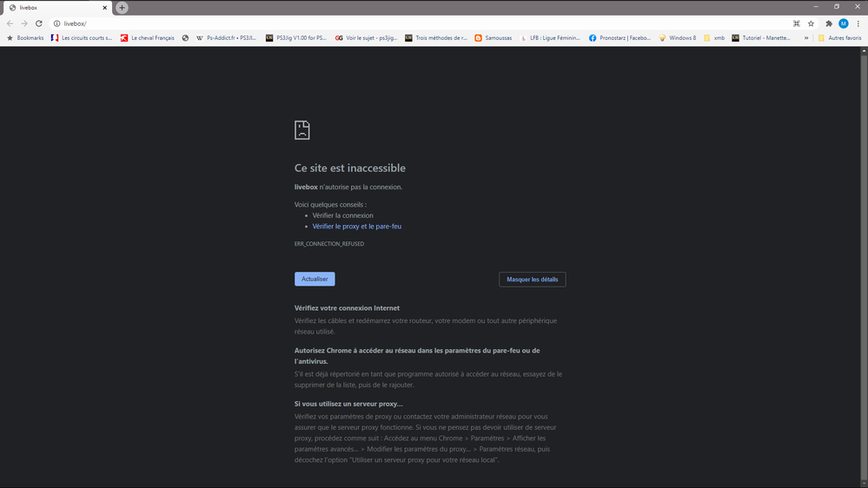Image resolution: width=868 pixels, height=488 pixels.
Task: Open Les circuits courts bookmark
Action: [x=82, y=37]
